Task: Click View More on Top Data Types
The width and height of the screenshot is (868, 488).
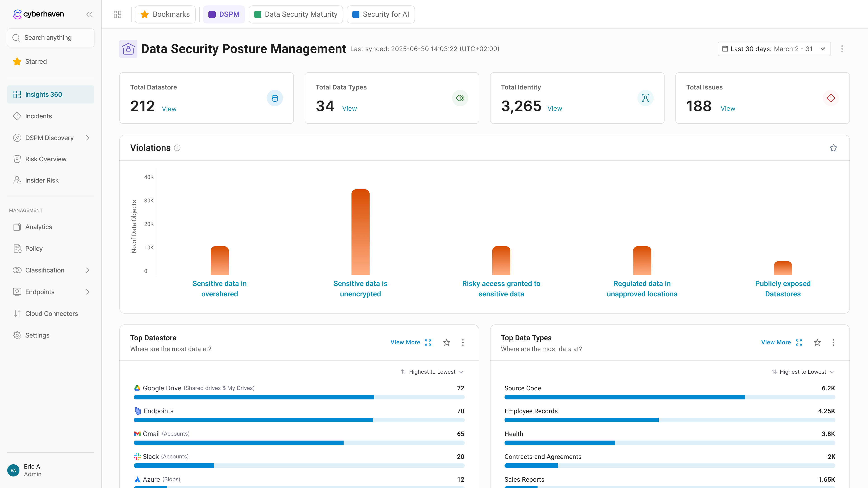Action: (776, 342)
